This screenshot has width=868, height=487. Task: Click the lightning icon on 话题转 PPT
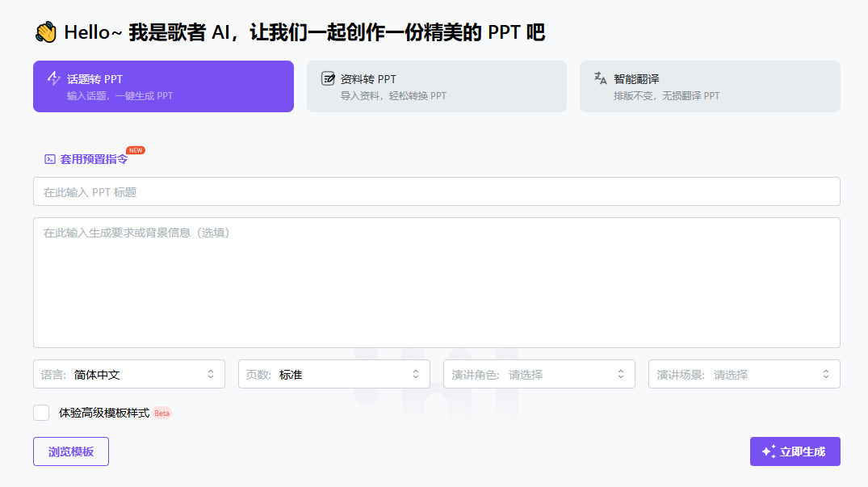click(x=54, y=78)
